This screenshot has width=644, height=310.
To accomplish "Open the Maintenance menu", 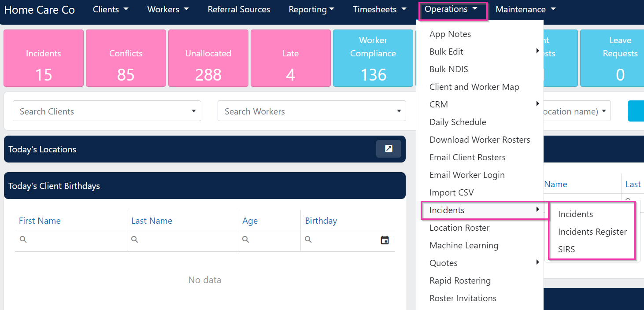I will click(526, 9).
